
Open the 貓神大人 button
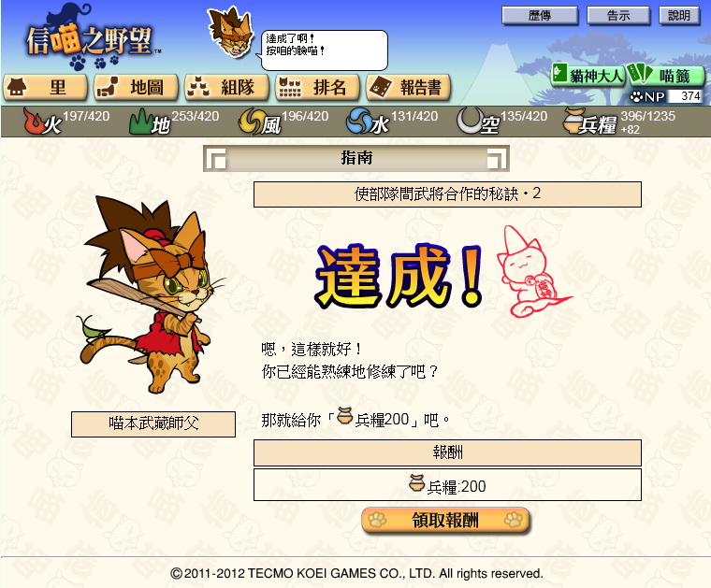588,75
